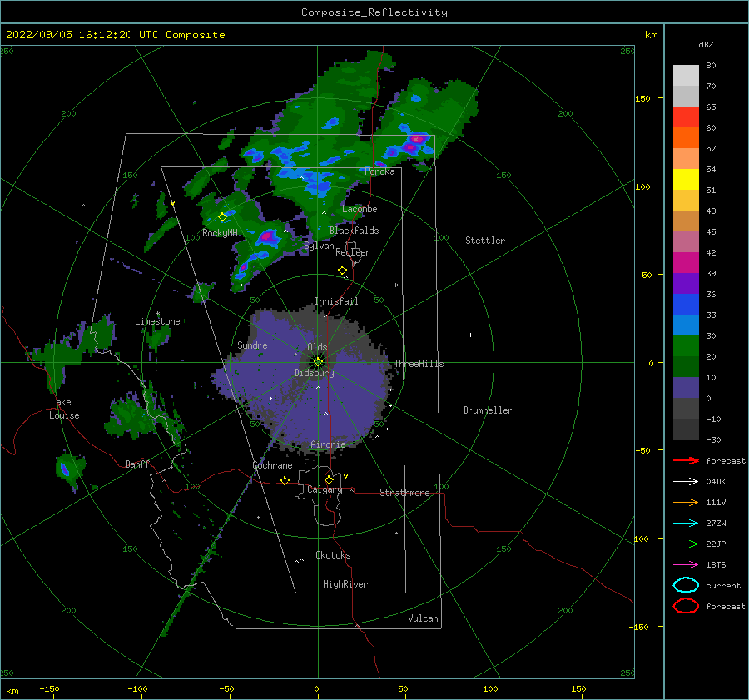Click the red 'forecast' ellipse icon
The image size is (749, 700).
click(x=686, y=606)
